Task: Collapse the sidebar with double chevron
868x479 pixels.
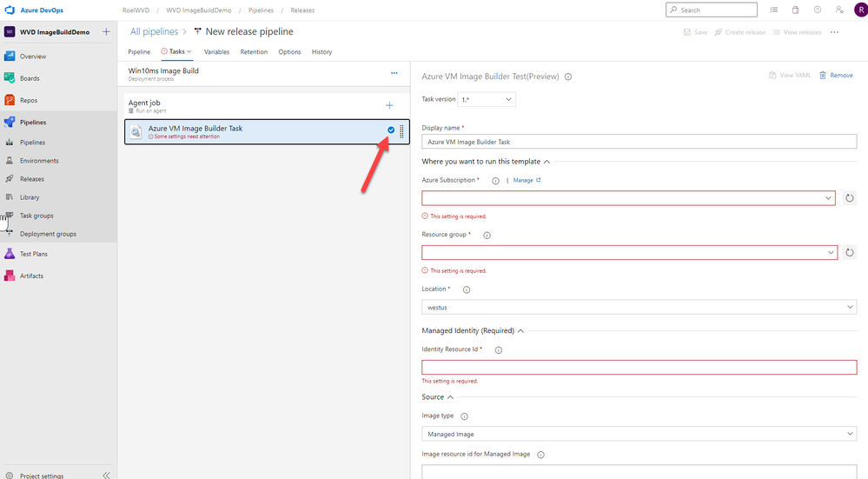Action: pos(106,476)
